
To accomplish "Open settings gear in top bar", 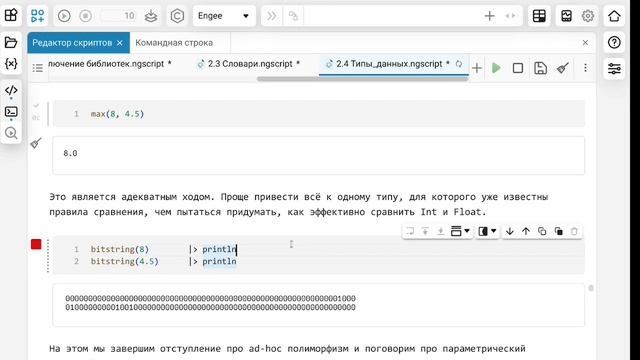I will (x=588, y=16).
